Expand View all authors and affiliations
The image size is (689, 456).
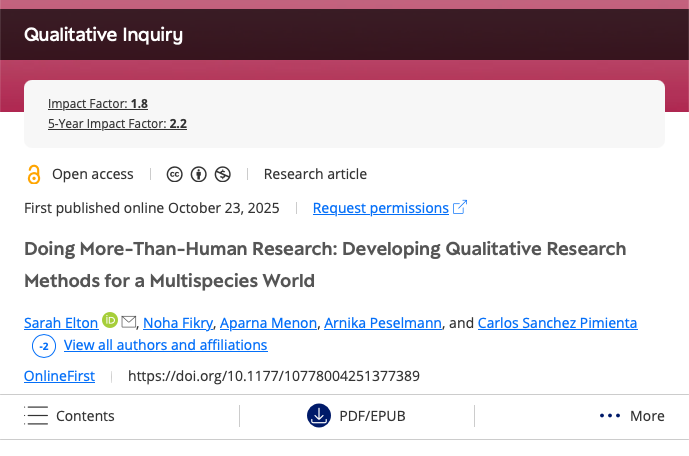coord(166,345)
